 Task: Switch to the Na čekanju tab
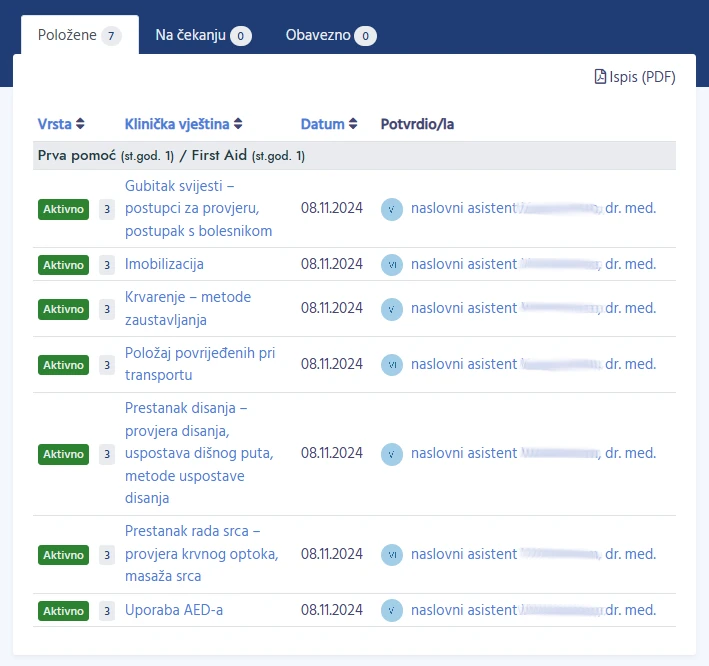coord(203,35)
